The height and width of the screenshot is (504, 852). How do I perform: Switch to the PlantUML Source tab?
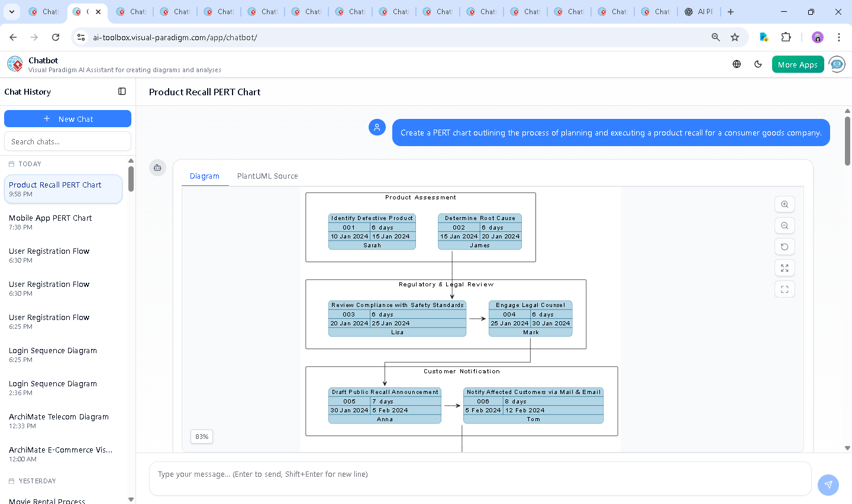tap(267, 176)
